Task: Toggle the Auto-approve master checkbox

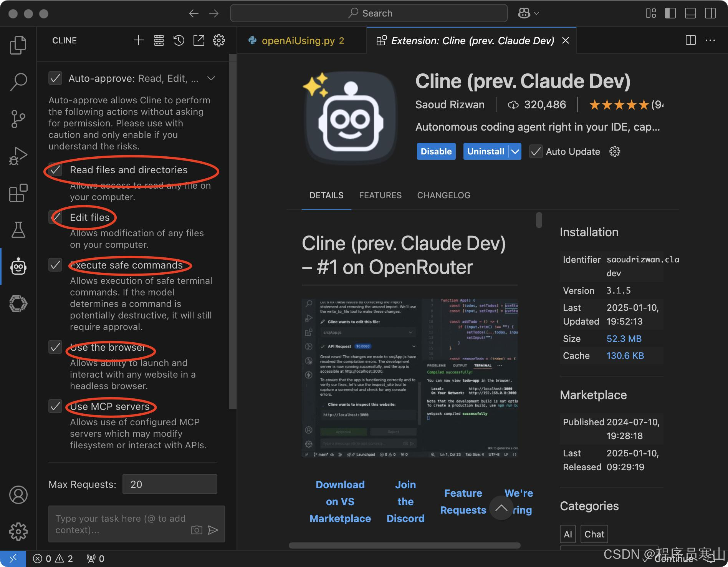Action: tap(55, 78)
